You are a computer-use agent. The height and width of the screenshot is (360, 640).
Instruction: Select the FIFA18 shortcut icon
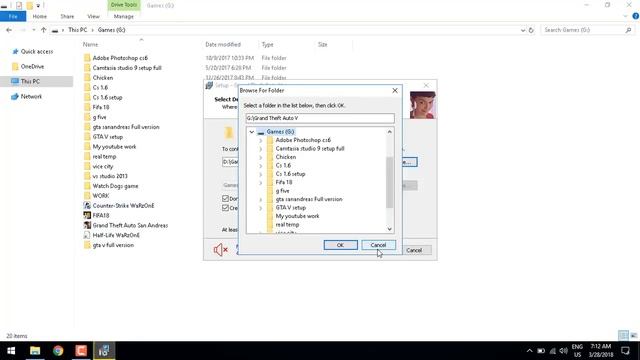click(87, 216)
